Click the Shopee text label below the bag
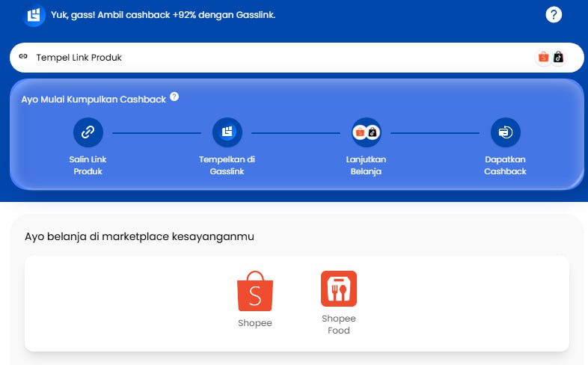Viewport: 588px width, 365px height. pyautogui.click(x=255, y=323)
